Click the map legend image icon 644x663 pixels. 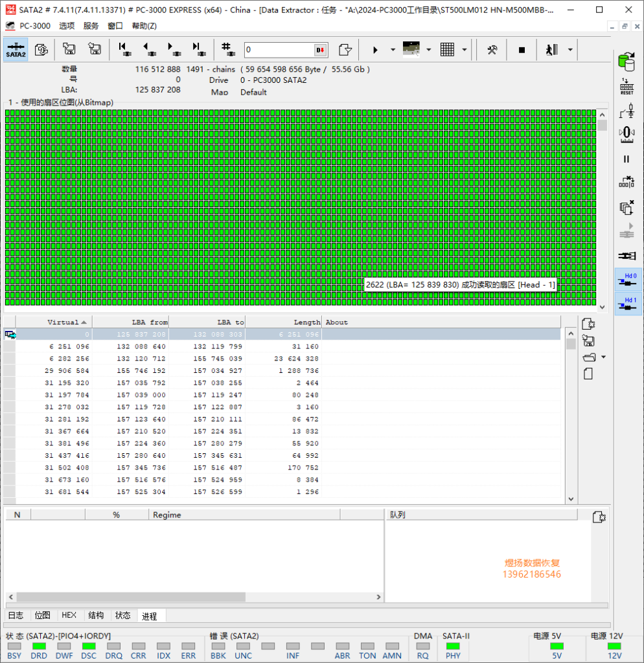[411, 49]
